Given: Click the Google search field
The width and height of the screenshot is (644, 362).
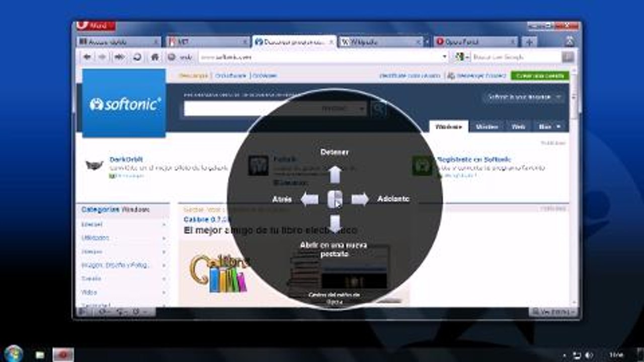Looking at the screenshot, I should pyautogui.click(x=516, y=57).
